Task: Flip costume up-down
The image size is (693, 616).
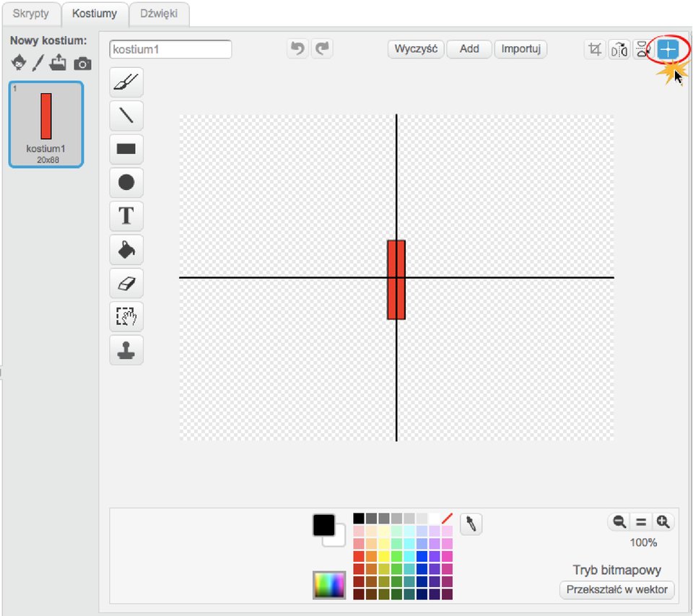Action: pyautogui.click(x=642, y=49)
